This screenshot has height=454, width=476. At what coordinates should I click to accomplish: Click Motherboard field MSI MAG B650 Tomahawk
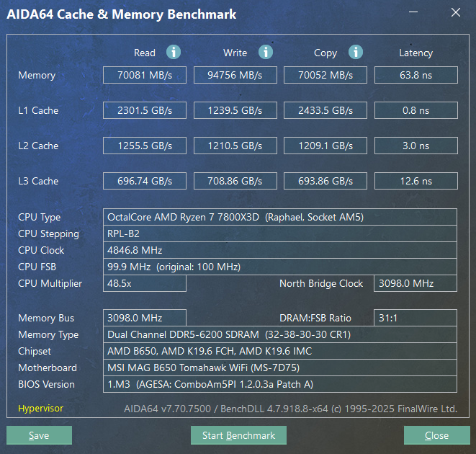pyautogui.click(x=280, y=368)
